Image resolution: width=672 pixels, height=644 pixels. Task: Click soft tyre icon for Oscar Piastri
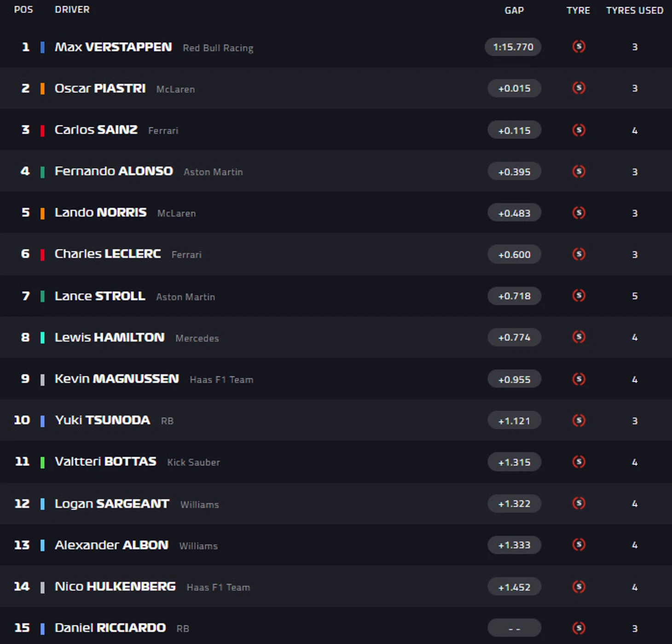(x=579, y=88)
